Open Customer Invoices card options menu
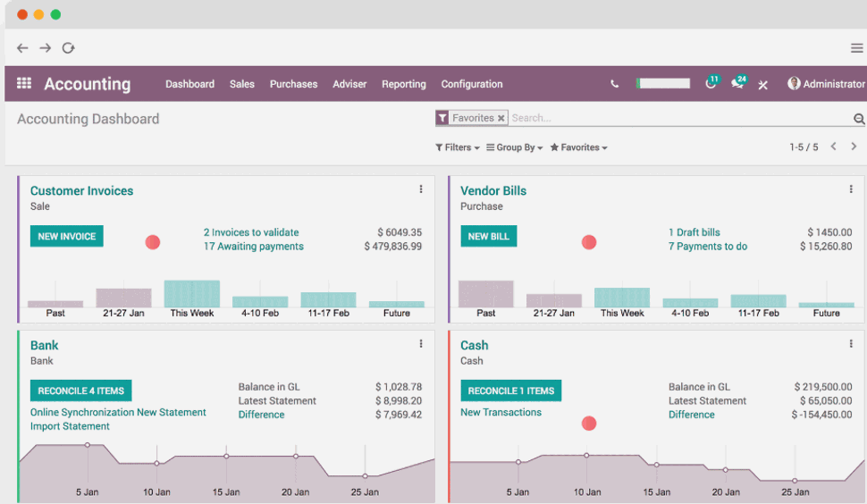The width and height of the screenshot is (867, 504). 421,189
